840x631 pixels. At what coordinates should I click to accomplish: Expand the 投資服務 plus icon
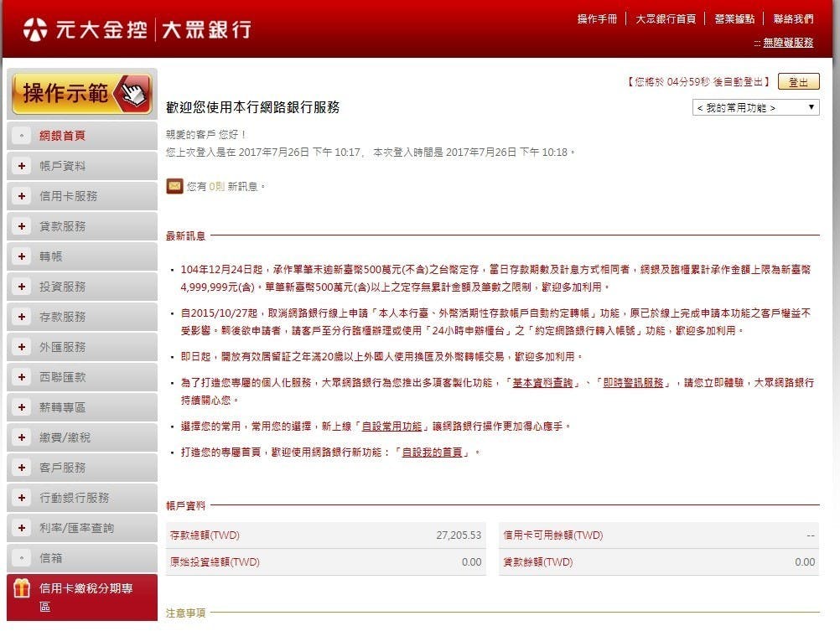[22, 287]
